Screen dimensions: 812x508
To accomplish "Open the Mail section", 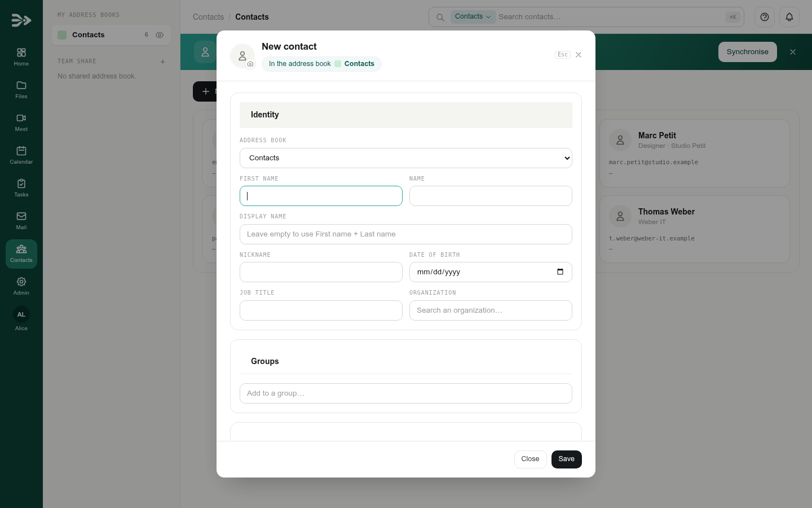I will point(21,221).
